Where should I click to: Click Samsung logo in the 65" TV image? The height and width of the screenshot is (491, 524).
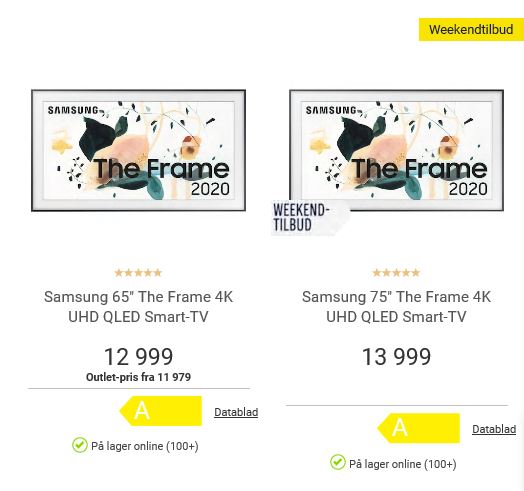point(73,110)
